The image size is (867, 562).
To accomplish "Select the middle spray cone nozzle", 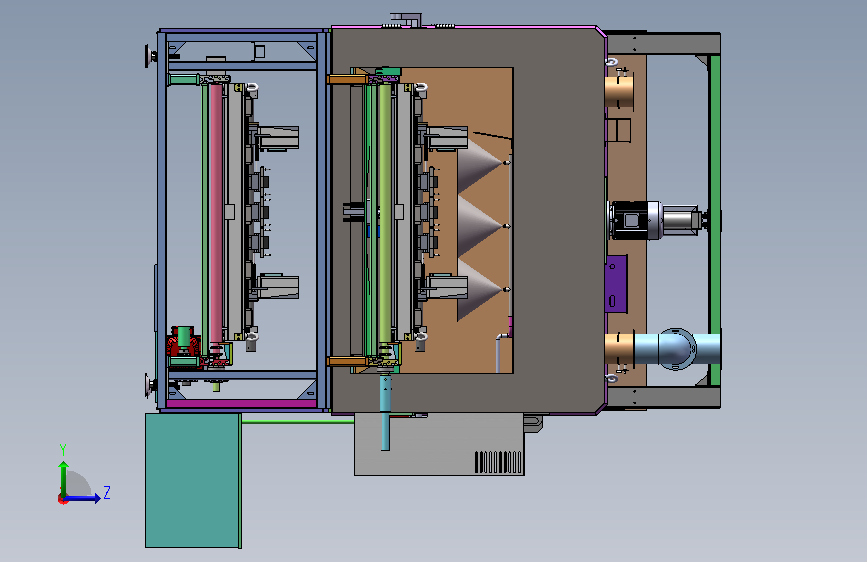I will pyautogui.click(x=482, y=226).
